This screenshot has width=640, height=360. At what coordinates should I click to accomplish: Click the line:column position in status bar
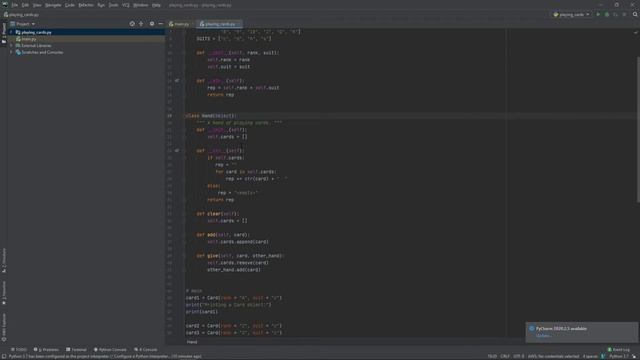tap(492, 356)
